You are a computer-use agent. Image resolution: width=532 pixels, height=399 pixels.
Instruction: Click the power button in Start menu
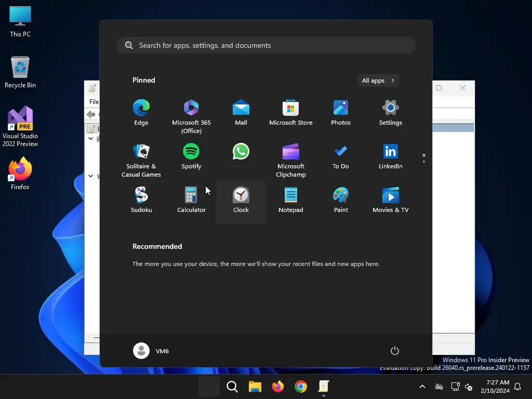click(395, 351)
